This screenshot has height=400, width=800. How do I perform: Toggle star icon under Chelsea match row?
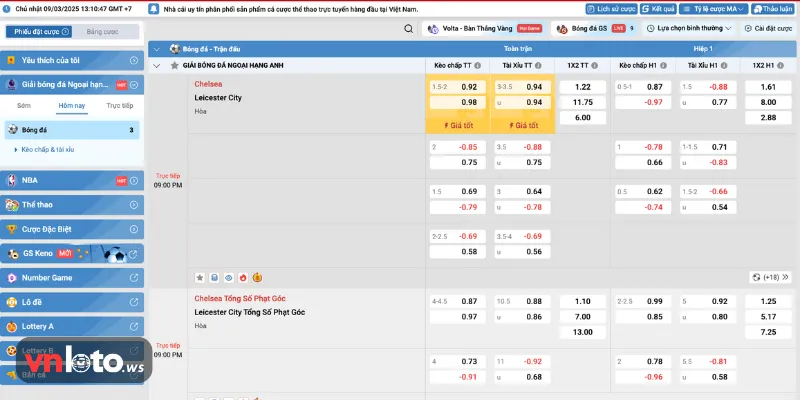(199, 277)
